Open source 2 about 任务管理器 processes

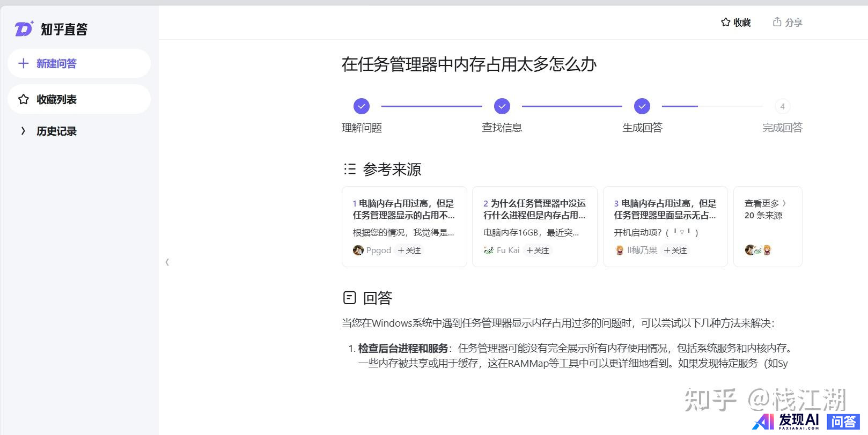(x=534, y=210)
